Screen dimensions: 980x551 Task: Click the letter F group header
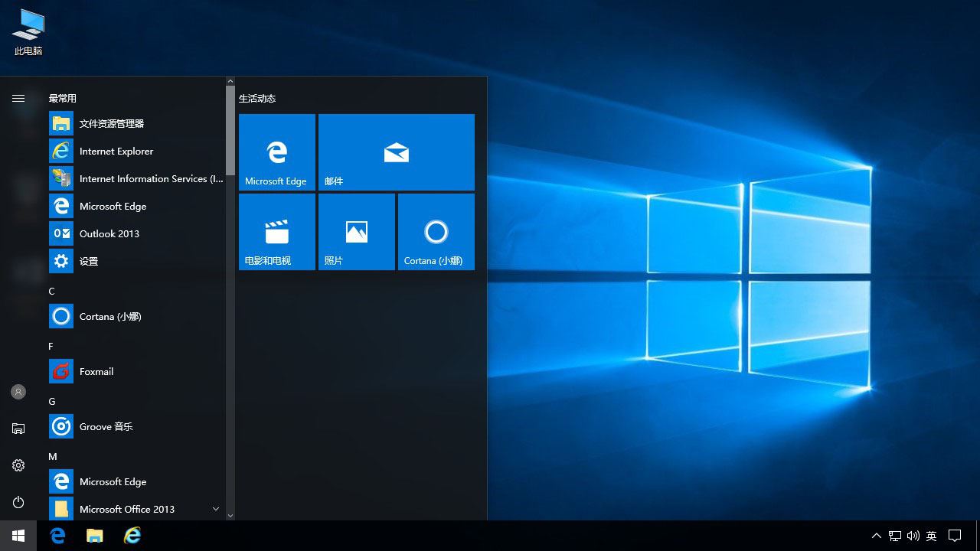pyautogui.click(x=51, y=346)
